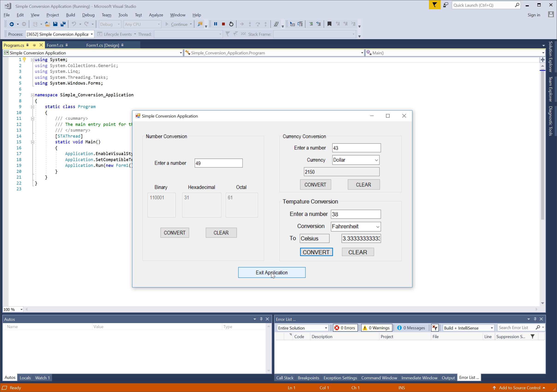The height and width of the screenshot is (392, 557).
Task: Click the temperature number field containing 38
Action: pyautogui.click(x=356, y=214)
